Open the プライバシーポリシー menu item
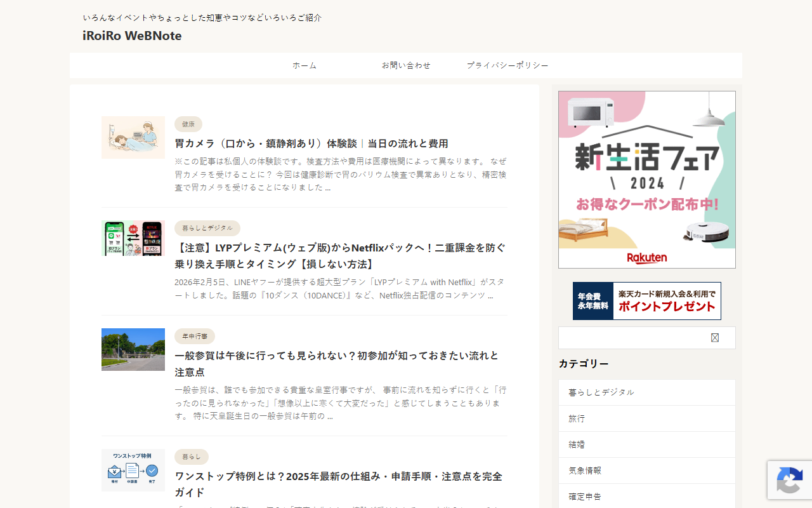The height and width of the screenshot is (508, 812). 507,65
